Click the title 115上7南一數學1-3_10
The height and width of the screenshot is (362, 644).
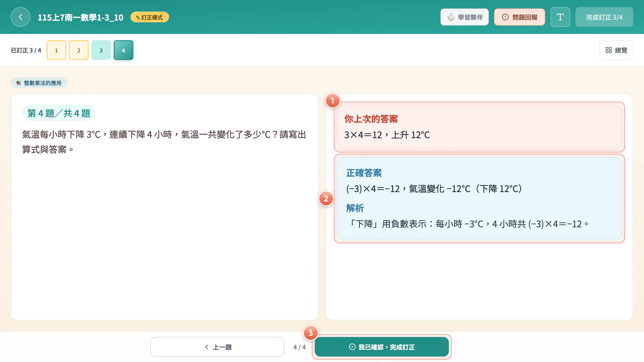(80, 17)
